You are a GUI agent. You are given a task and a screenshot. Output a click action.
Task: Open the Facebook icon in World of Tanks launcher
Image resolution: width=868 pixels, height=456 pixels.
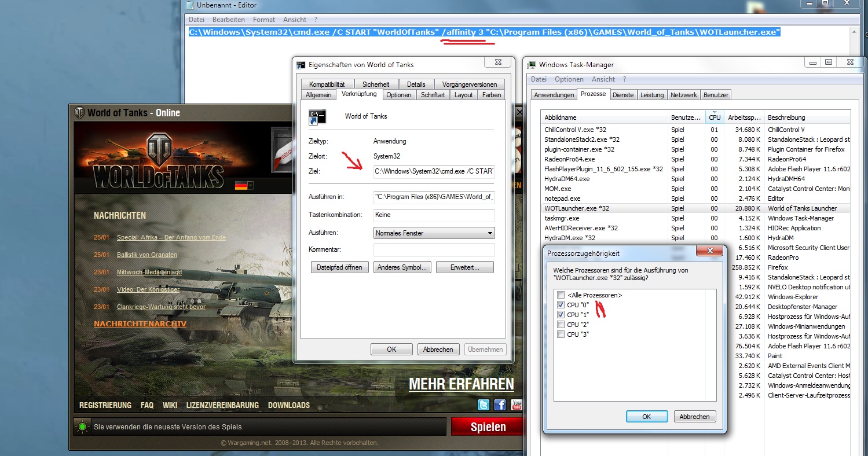pos(500,404)
